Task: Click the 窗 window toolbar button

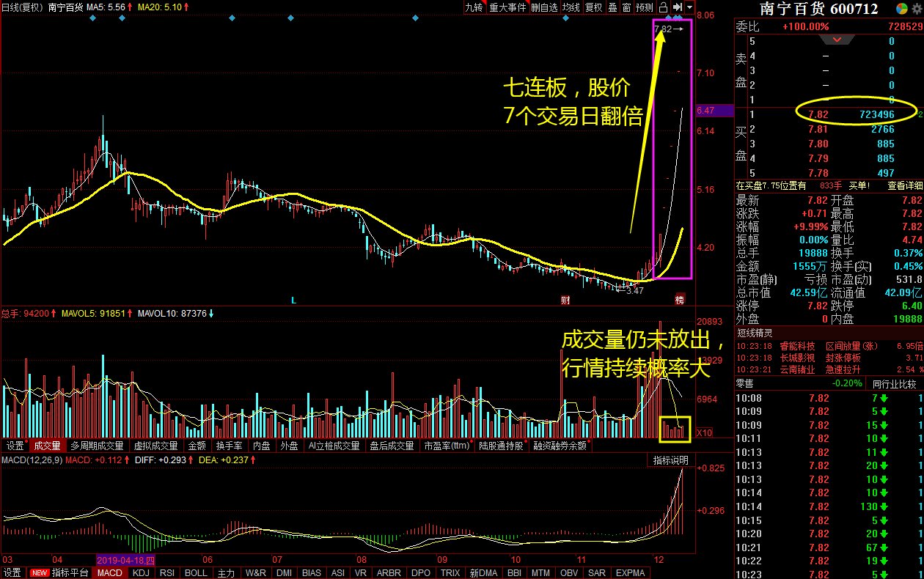Action: (627, 7)
